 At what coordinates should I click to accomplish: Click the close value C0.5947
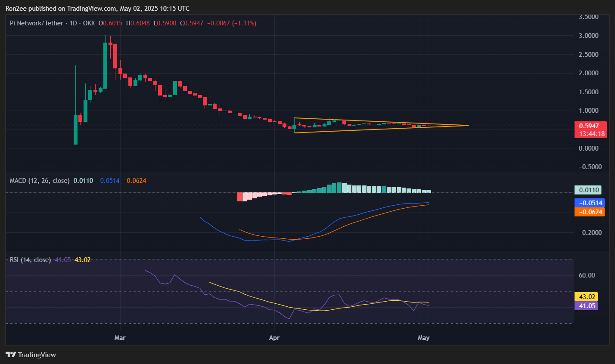(192, 23)
